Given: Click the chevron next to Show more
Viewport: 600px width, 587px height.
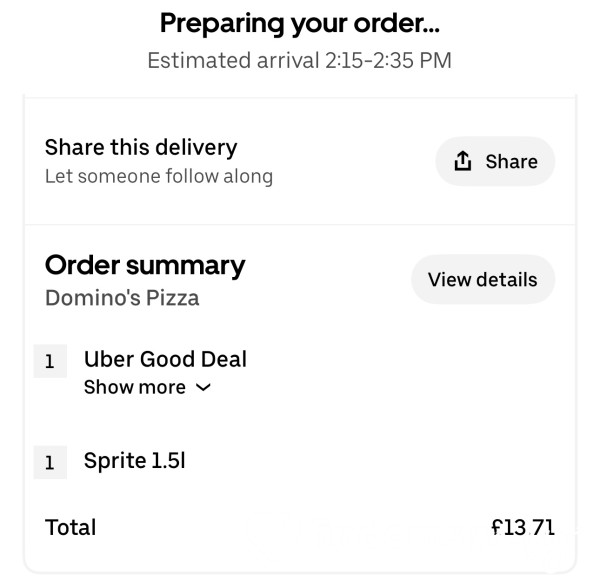Looking at the screenshot, I should point(203,388).
